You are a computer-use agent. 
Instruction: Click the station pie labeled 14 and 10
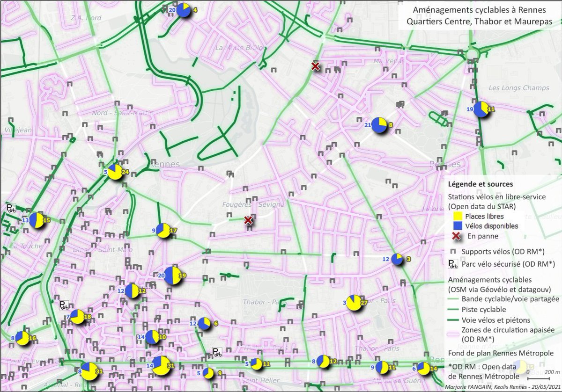tap(152, 337)
